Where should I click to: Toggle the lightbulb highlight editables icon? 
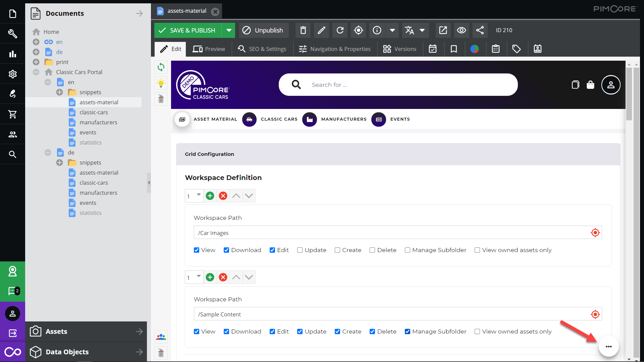(x=161, y=83)
